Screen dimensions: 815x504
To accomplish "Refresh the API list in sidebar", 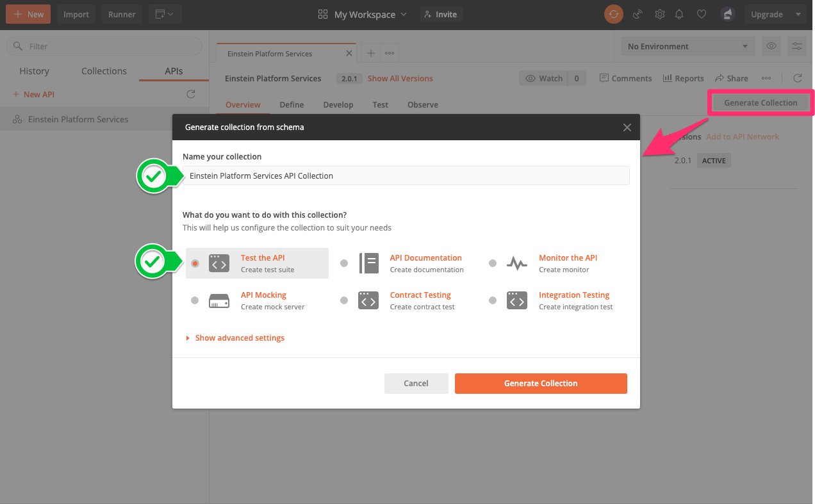I will pyautogui.click(x=190, y=94).
